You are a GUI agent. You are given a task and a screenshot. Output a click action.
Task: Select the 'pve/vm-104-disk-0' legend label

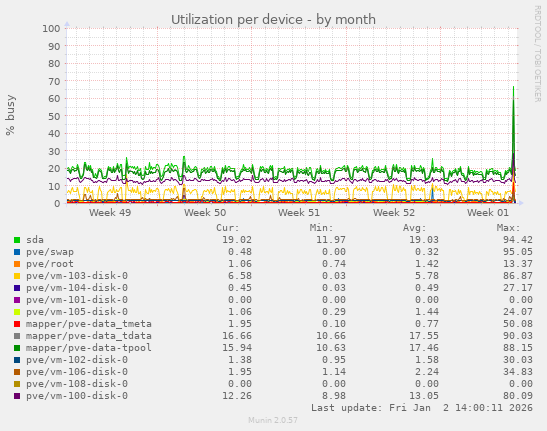tap(77, 288)
